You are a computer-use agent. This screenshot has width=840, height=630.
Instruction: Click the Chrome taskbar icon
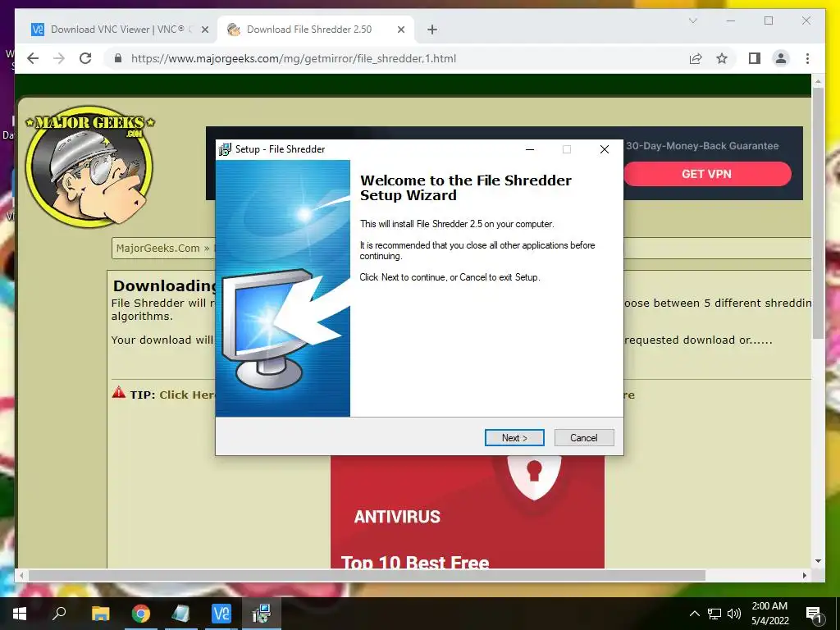(141, 614)
